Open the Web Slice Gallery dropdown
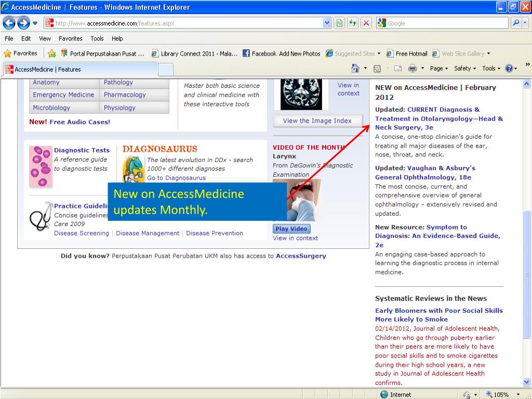532x399 pixels. pos(461,54)
